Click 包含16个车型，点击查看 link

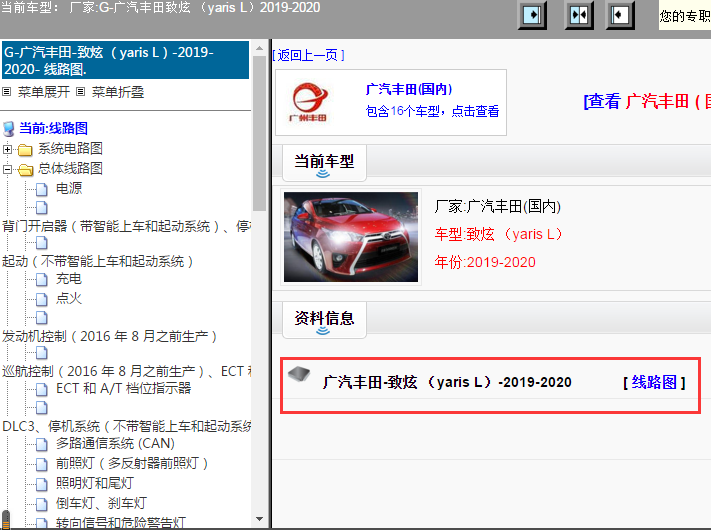(x=433, y=111)
